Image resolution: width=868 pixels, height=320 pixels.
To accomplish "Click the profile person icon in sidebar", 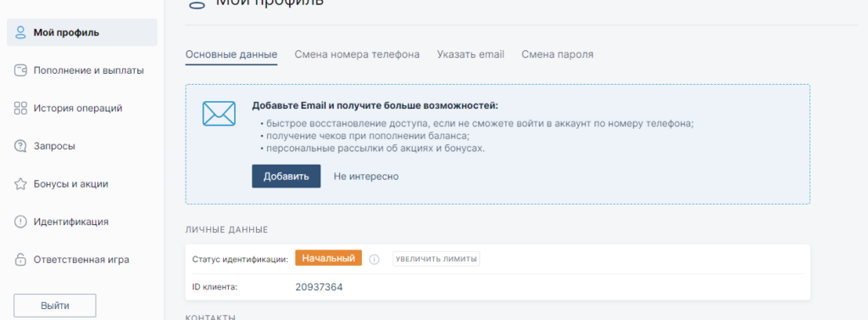I will pyautogui.click(x=20, y=32).
